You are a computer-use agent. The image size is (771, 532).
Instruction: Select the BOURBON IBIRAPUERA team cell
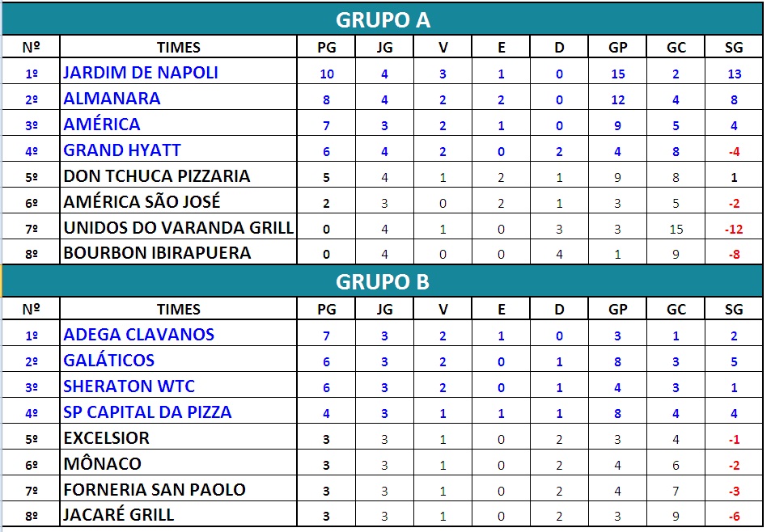pyautogui.click(x=179, y=252)
